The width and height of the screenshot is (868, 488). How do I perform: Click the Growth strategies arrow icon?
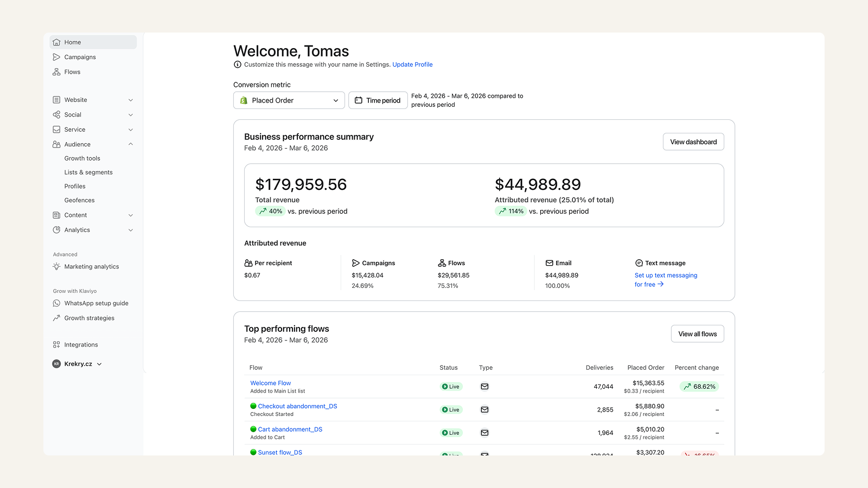coord(56,318)
